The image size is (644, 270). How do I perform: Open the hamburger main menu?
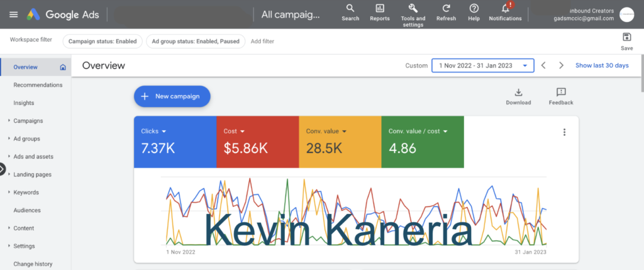pos(14,14)
